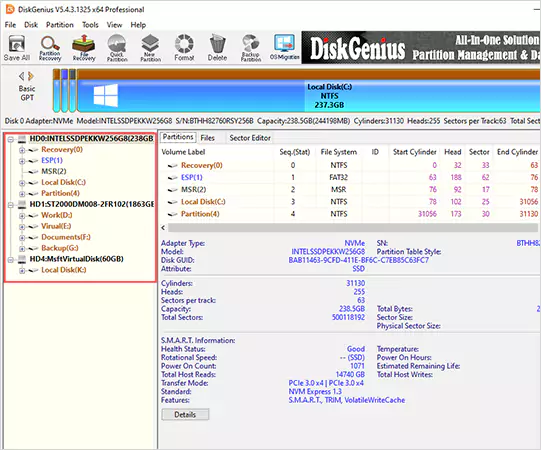Collapse the HD1 ST2000DM008 disk node

[11, 205]
